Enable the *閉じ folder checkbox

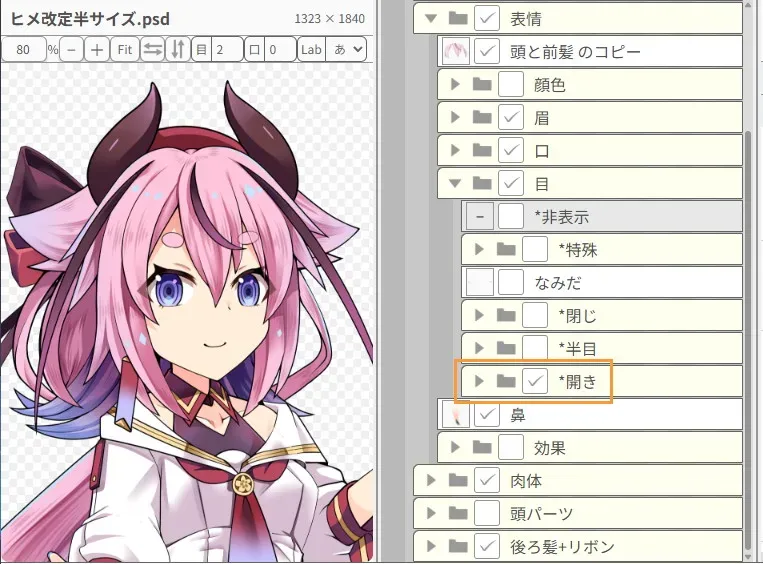[535, 316]
